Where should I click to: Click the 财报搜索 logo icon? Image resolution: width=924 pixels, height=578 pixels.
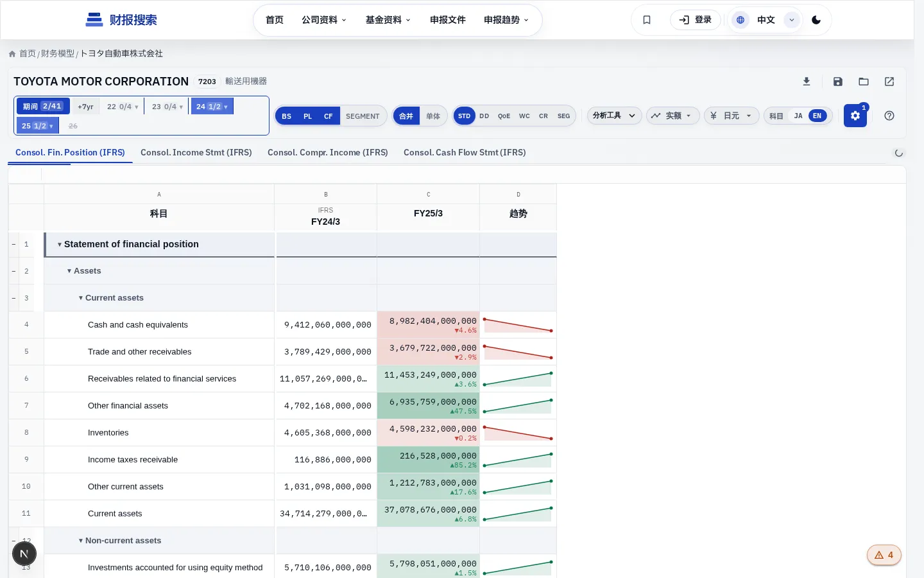[x=94, y=20]
